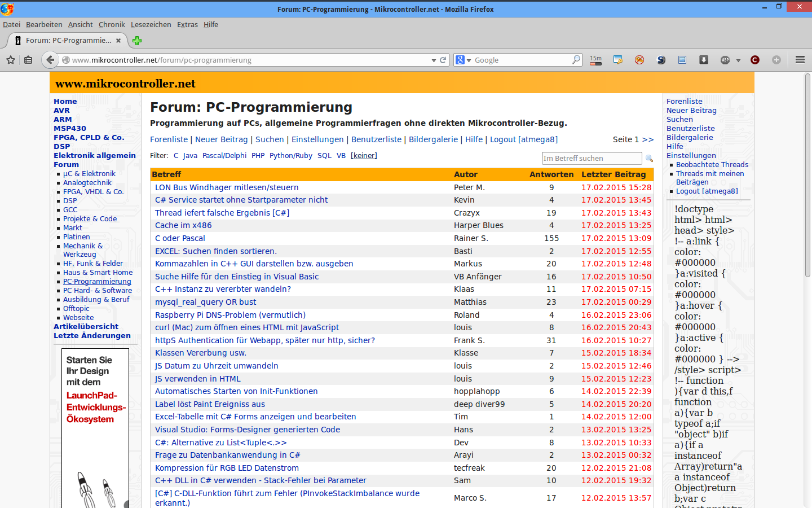Click the LaunchPad advertisement banner
The width and height of the screenshot is (812, 508).
click(x=95, y=428)
